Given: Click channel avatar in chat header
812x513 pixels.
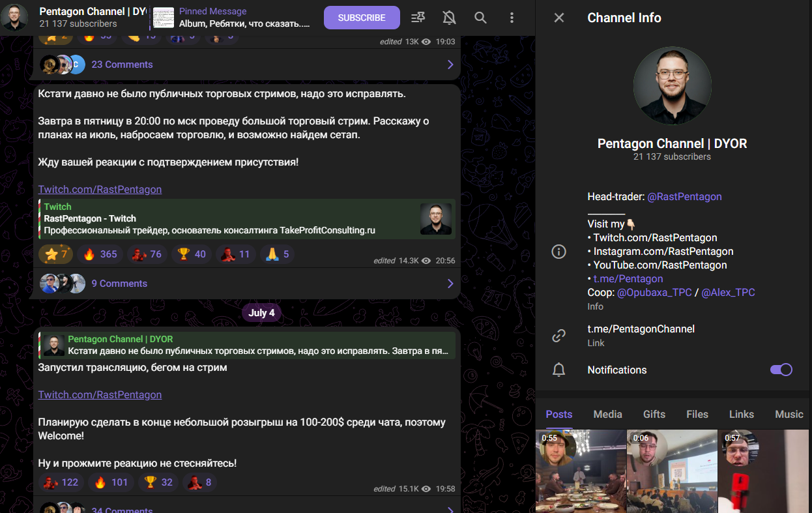Looking at the screenshot, I should pyautogui.click(x=14, y=18).
